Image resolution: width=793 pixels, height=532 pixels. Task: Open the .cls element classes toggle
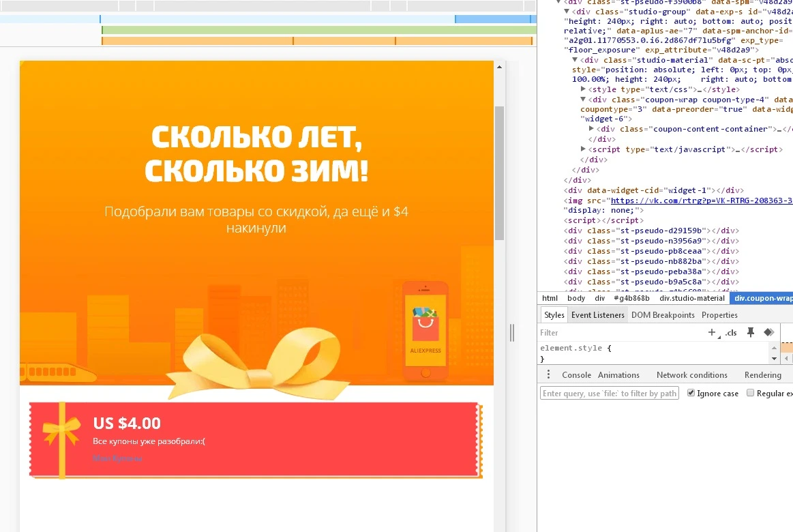[x=731, y=333]
